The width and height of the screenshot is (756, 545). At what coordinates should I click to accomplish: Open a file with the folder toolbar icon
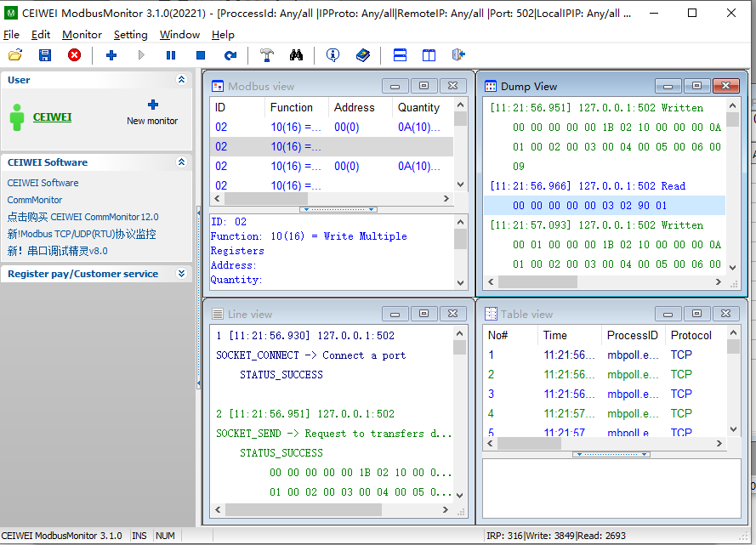[15, 55]
